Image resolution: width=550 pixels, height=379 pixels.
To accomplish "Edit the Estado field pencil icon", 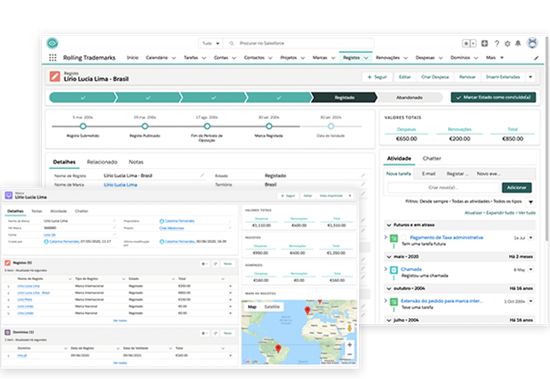I will pos(363,175).
